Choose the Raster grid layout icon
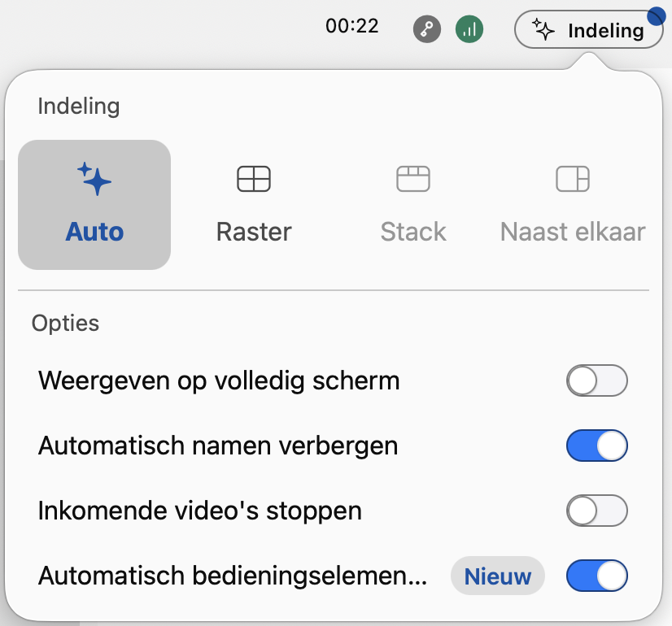672x626 pixels. 254,179
